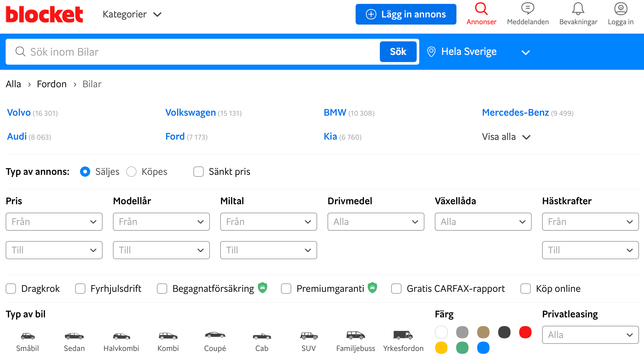
Task: Open the Volvo brand link
Action: (x=19, y=112)
